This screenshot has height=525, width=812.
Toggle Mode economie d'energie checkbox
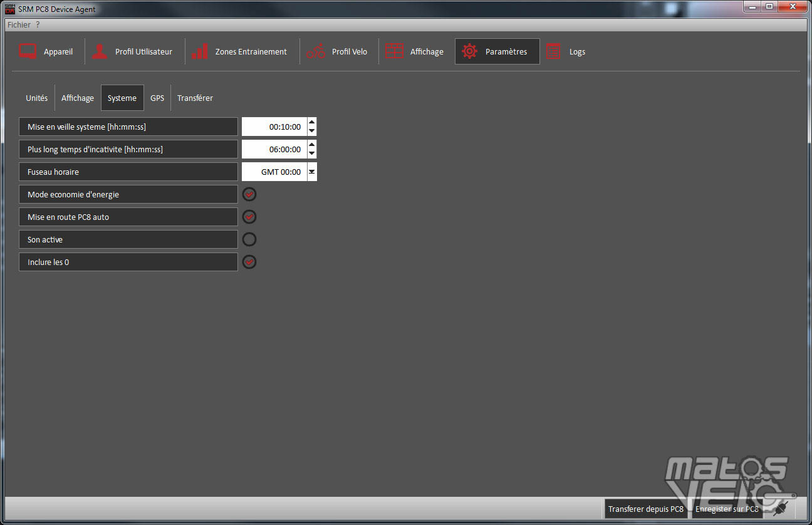pos(249,194)
